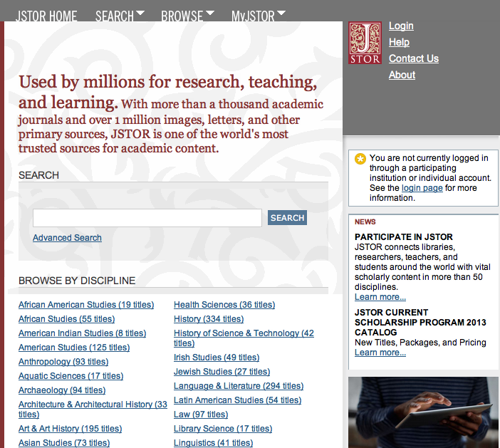
Task: Click the JSTOR CURRENT SCHOLARSHIP PROGRAM 2013 CATALOG heading
Action: pyautogui.click(x=420, y=323)
